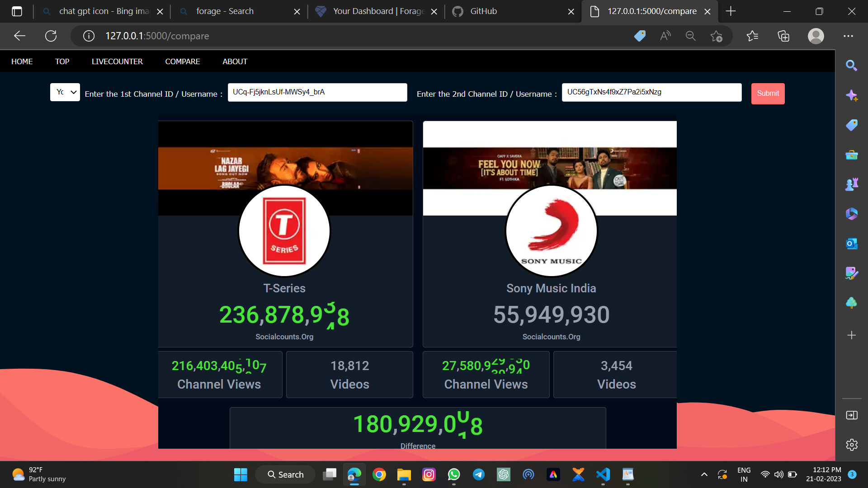Open the browser profile avatar
This screenshot has height=488, width=868.
(x=816, y=36)
